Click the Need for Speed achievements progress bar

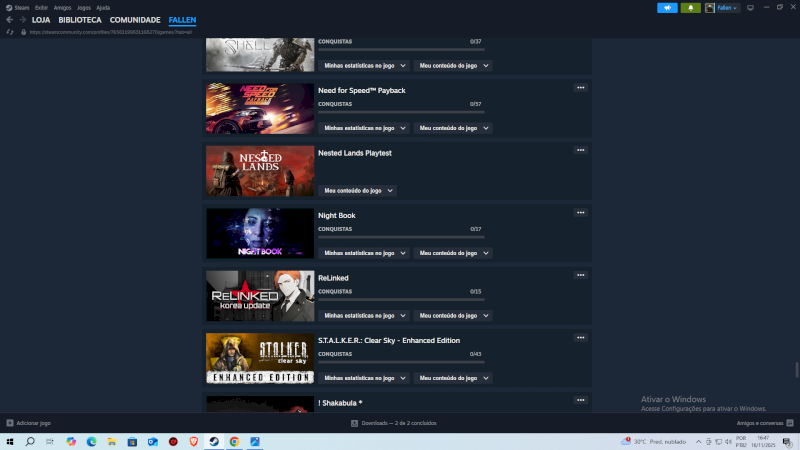click(x=401, y=112)
